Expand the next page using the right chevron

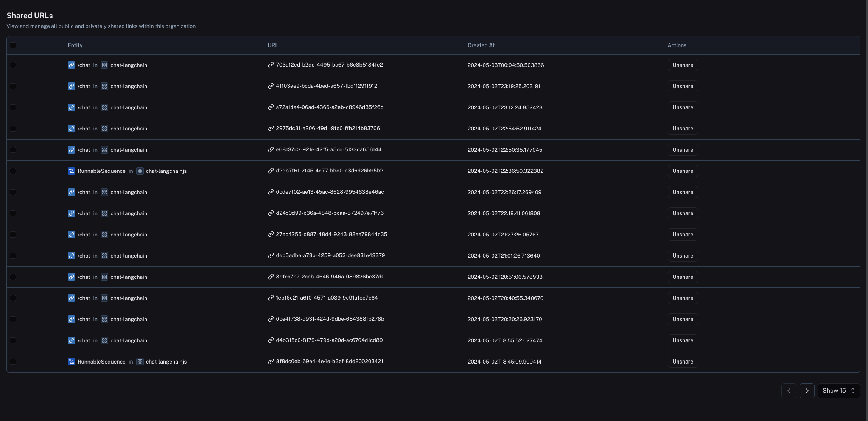(x=807, y=390)
